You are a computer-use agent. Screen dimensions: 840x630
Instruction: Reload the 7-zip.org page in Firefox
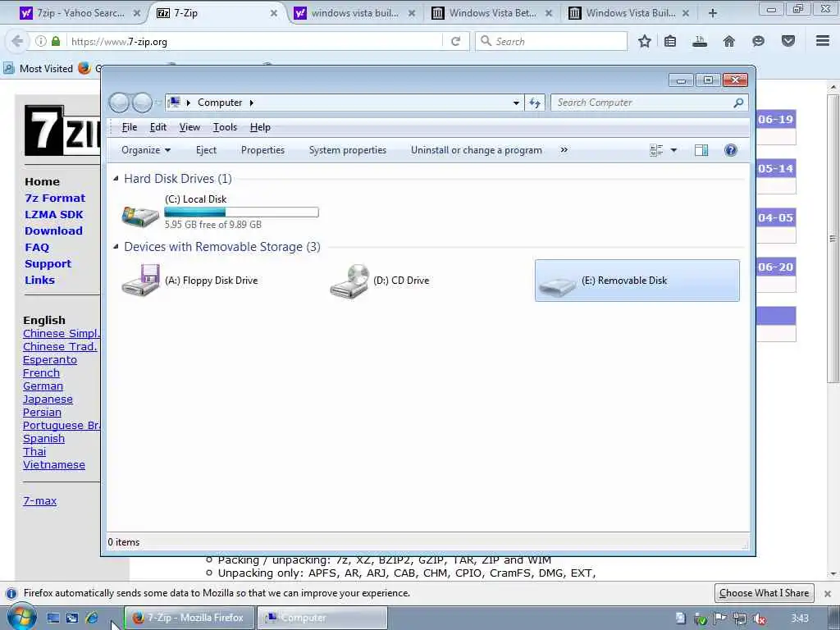pos(456,41)
